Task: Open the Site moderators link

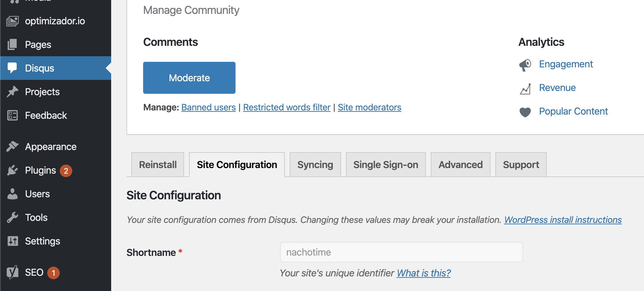Action: click(x=369, y=107)
